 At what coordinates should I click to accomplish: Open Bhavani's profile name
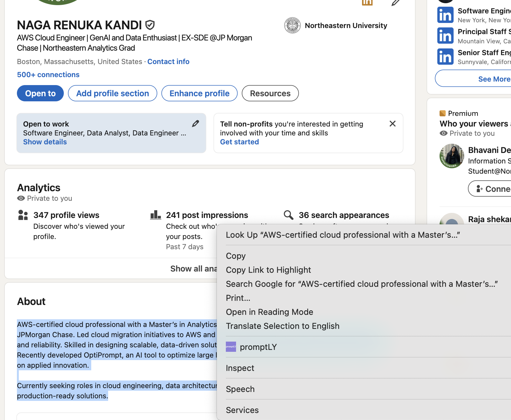point(489,150)
